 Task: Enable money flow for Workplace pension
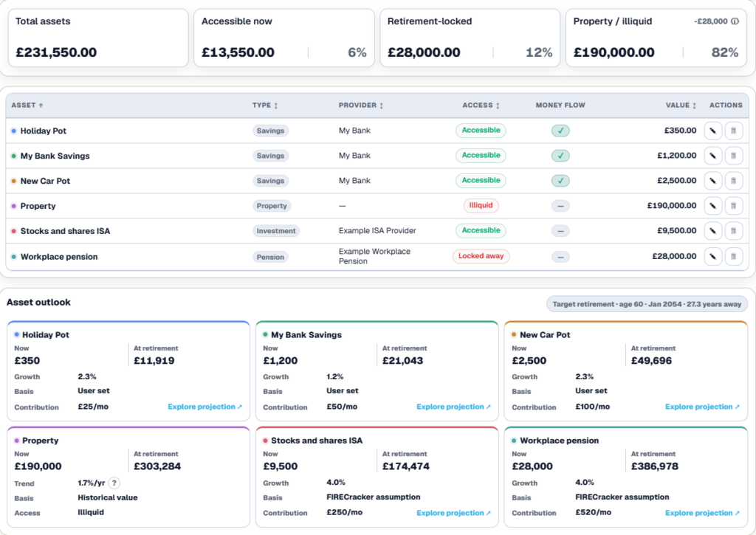[560, 257]
